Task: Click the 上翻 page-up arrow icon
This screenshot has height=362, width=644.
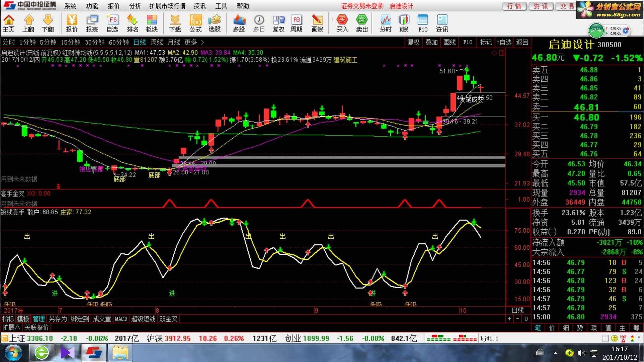Action: (29, 23)
